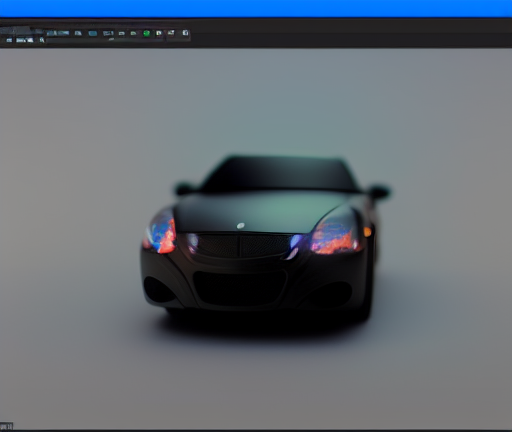
Task: Click the long dark field in the toolbar
Action: click(104, 40)
